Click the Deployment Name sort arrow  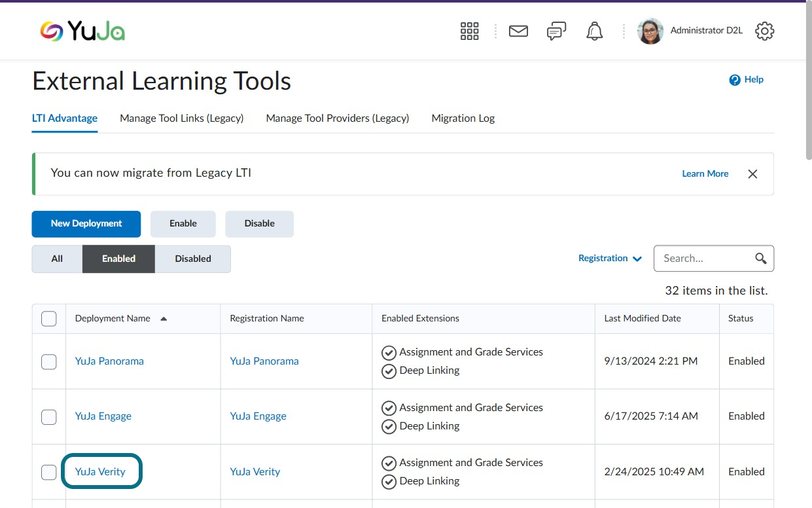click(164, 319)
